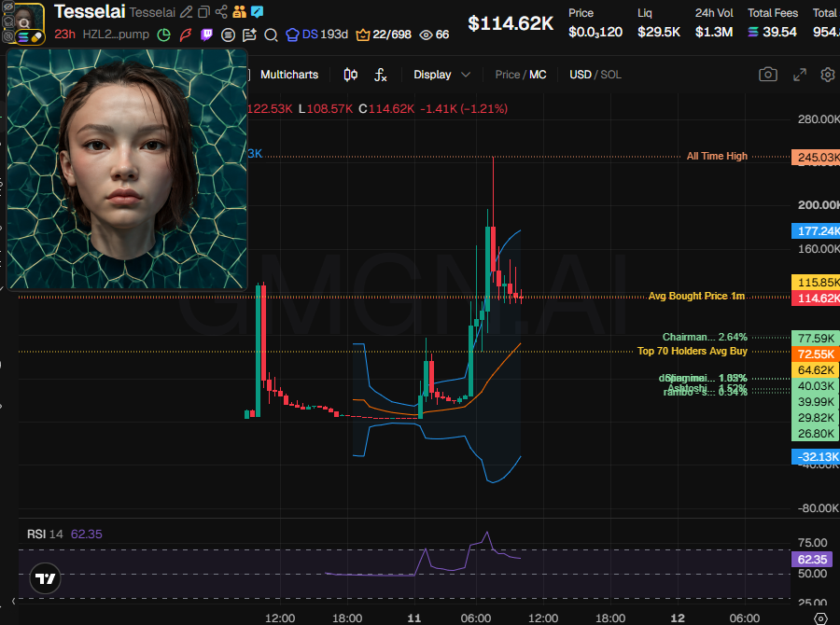Click the circled lines icon
Viewport: 840px width, 625px height.
pos(229,35)
